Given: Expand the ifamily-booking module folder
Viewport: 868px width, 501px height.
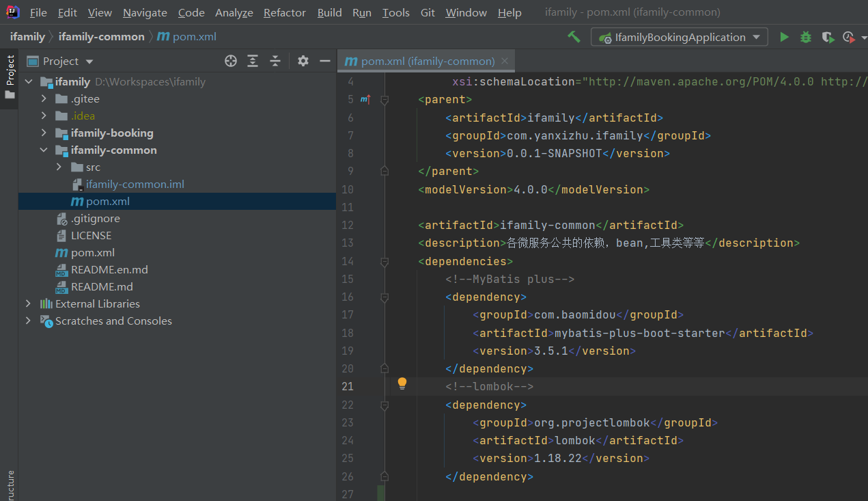Looking at the screenshot, I should click(x=44, y=133).
